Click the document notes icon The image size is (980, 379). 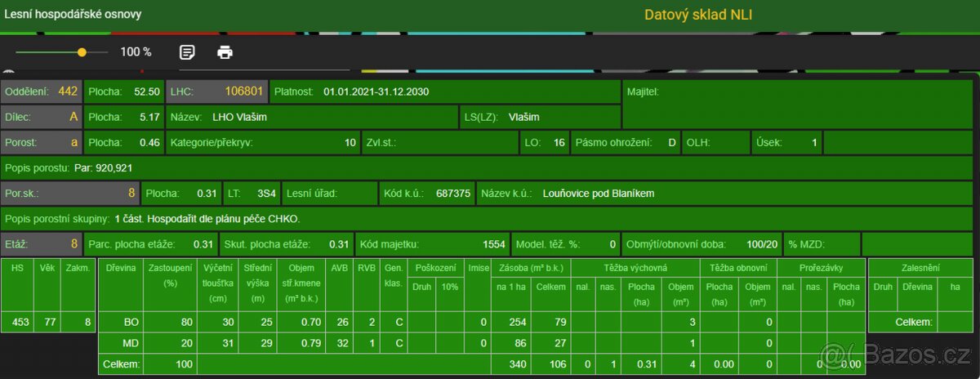pyautogui.click(x=187, y=52)
